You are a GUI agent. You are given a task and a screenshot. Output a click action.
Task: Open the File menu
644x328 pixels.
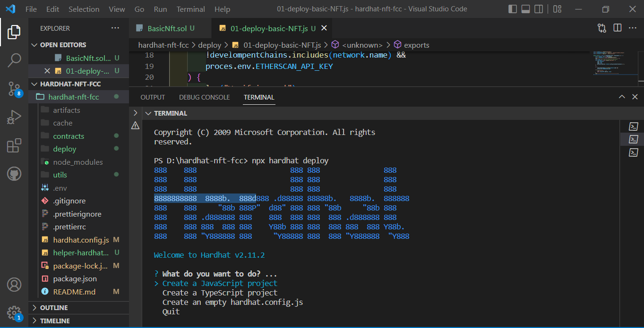31,9
